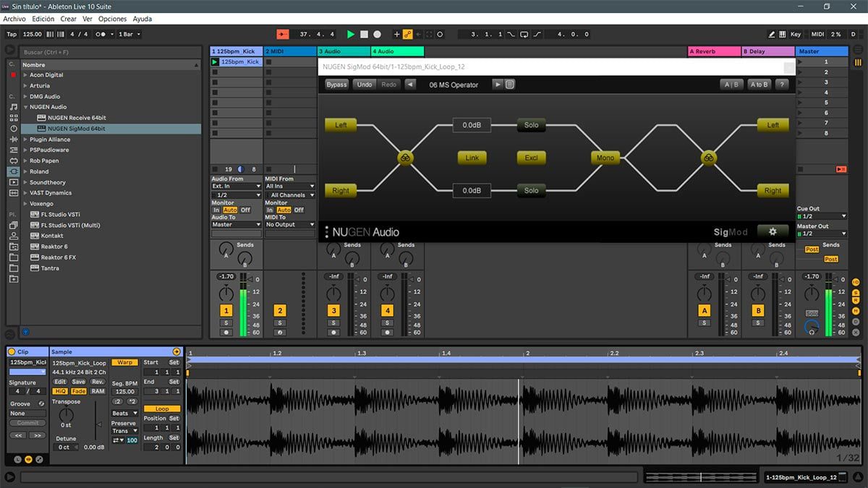Open the SigMod preset list icon

509,85
